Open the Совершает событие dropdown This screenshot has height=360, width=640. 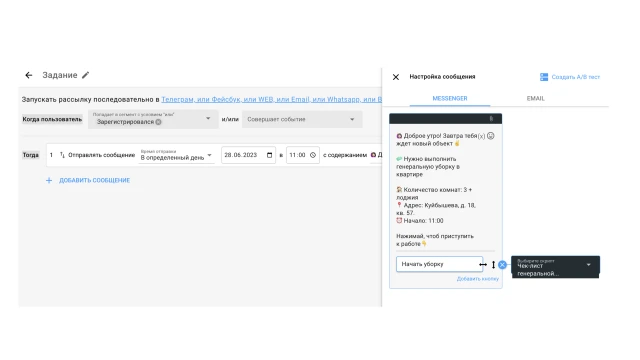click(302, 119)
